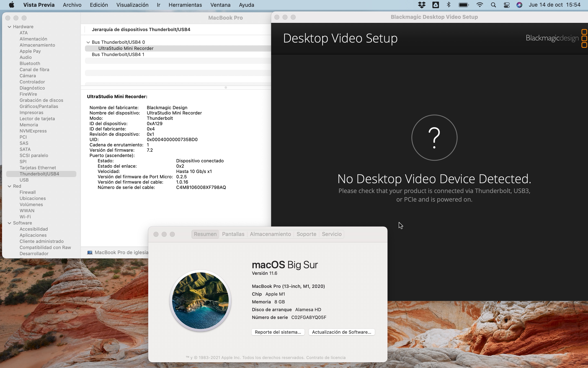Image resolution: width=588 pixels, height=368 pixels.
Task: Open the Wi-Fi menu bar icon
Action: (480, 5)
